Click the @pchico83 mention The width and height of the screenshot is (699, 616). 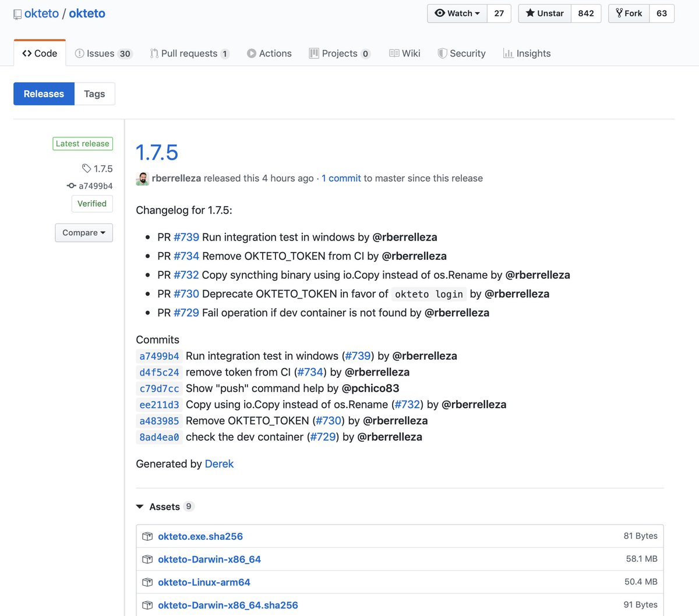click(x=370, y=388)
